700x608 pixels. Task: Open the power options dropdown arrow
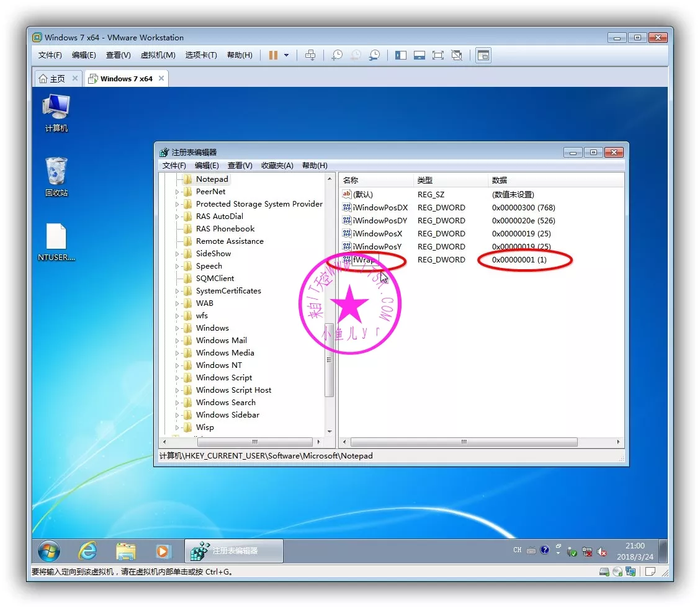pyautogui.click(x=286, y=55)
